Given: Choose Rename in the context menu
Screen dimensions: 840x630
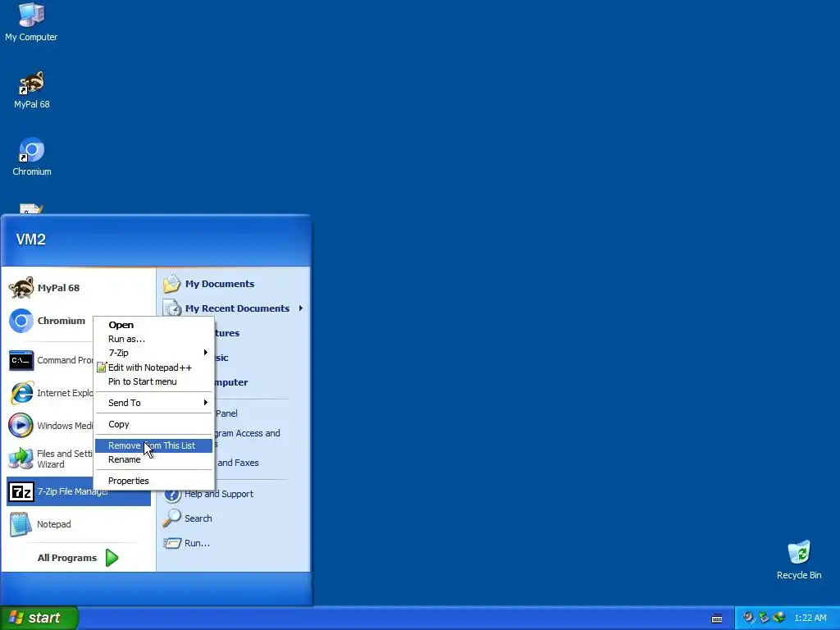Looking at the screenshot, I should [153, 459].
